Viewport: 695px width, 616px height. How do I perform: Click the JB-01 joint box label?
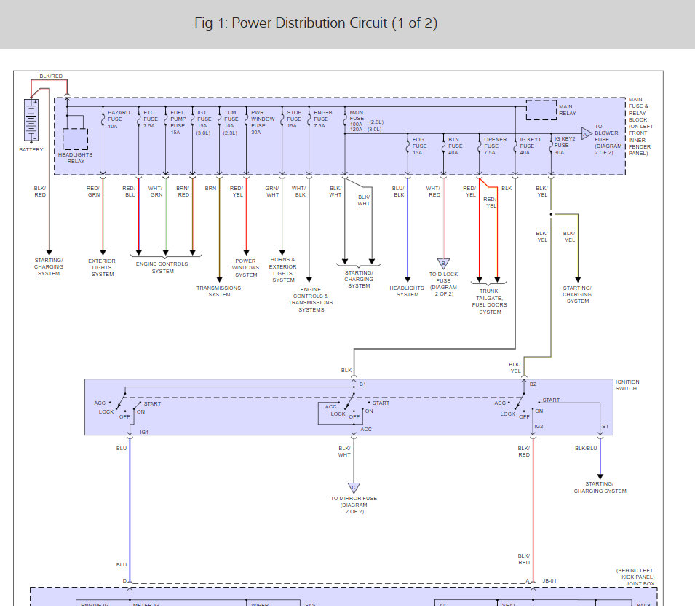[x=549, y=581]
